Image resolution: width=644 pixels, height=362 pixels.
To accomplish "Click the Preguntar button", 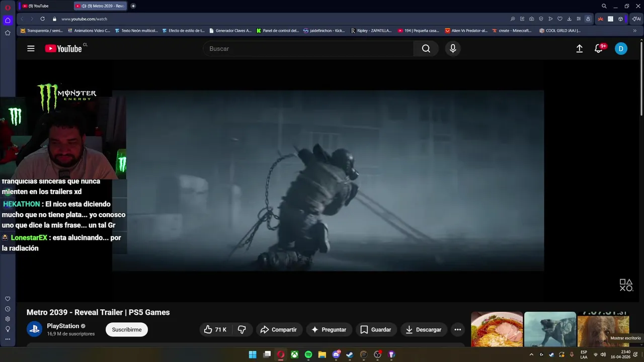I will [x=329, y=330].
